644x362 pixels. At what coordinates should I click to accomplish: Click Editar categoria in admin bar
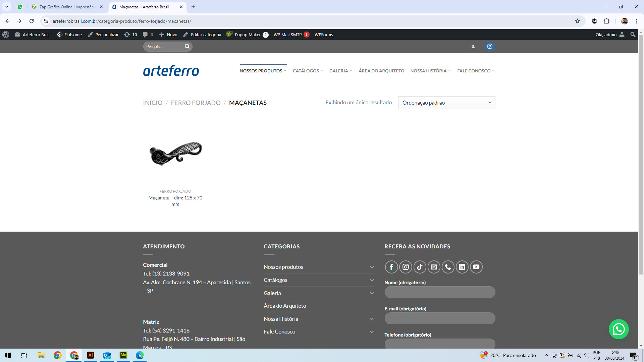[202, 35]
